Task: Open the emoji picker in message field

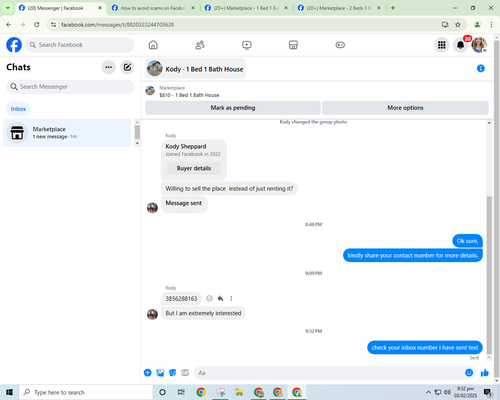Action: (x=469, y=373)
